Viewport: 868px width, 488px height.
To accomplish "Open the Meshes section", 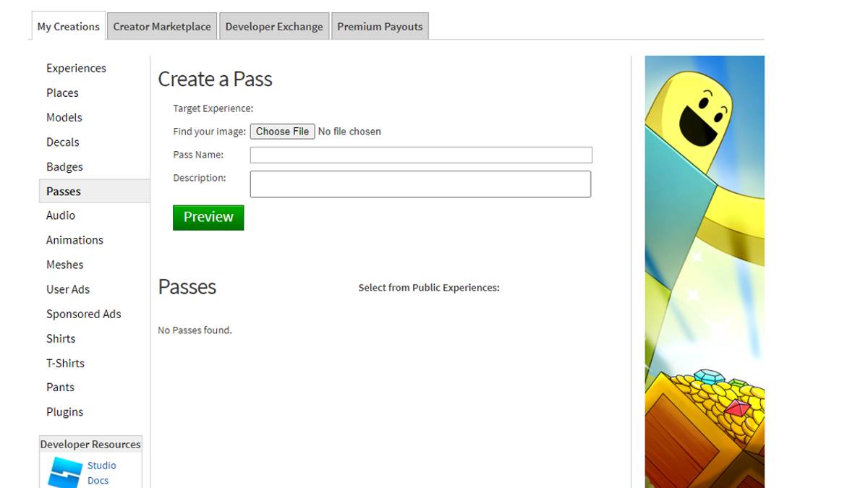I will coord(65,264).
